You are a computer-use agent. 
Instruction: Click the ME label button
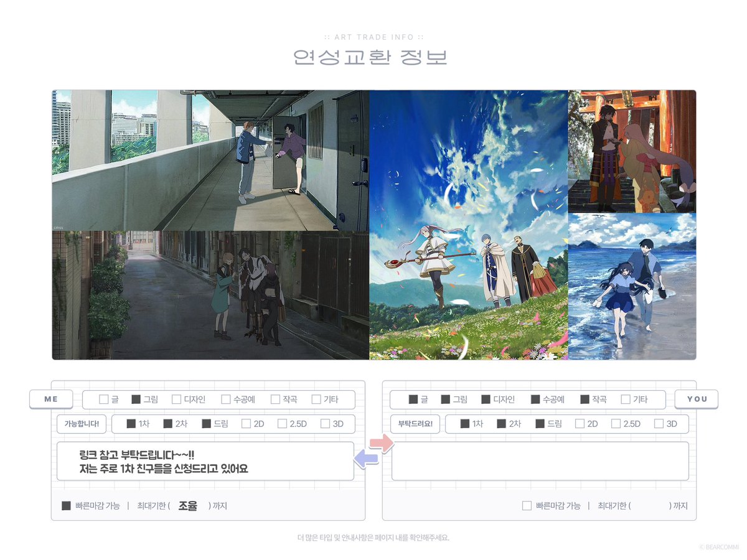51,399
